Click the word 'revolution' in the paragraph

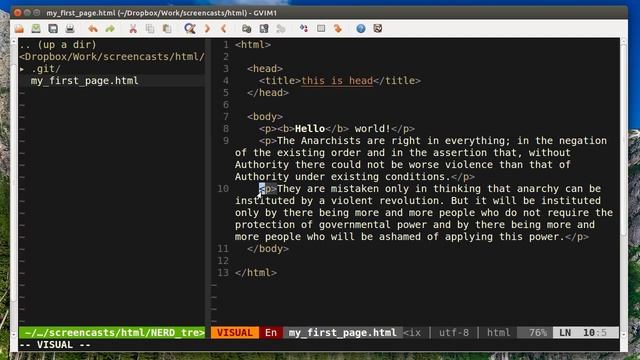pyautogui.click(x=409, y=201)
